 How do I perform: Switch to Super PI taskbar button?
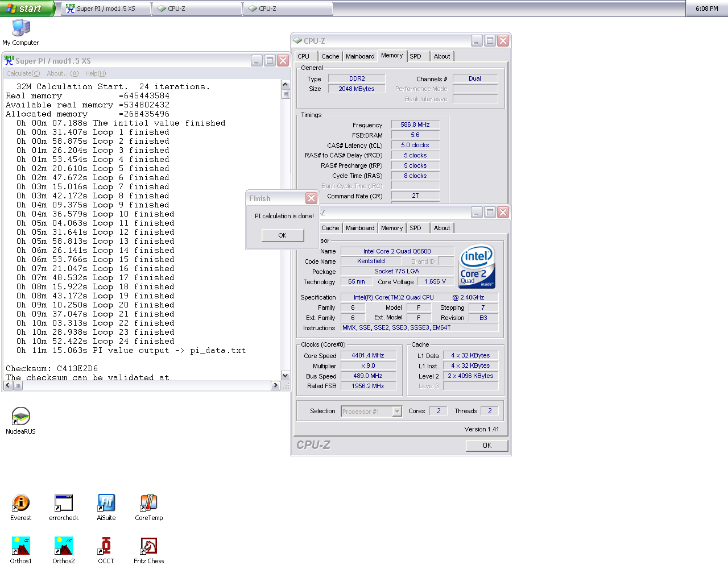(106, 9)
